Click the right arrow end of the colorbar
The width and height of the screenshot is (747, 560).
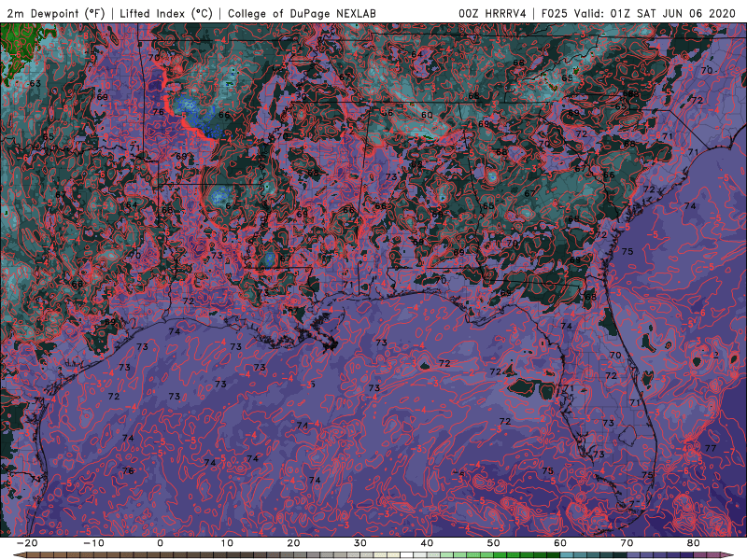coord(728,555)
